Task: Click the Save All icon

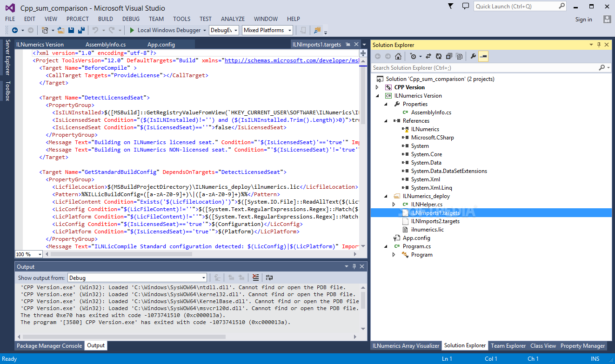Action: pyautogui.click(x=81, y=30)
